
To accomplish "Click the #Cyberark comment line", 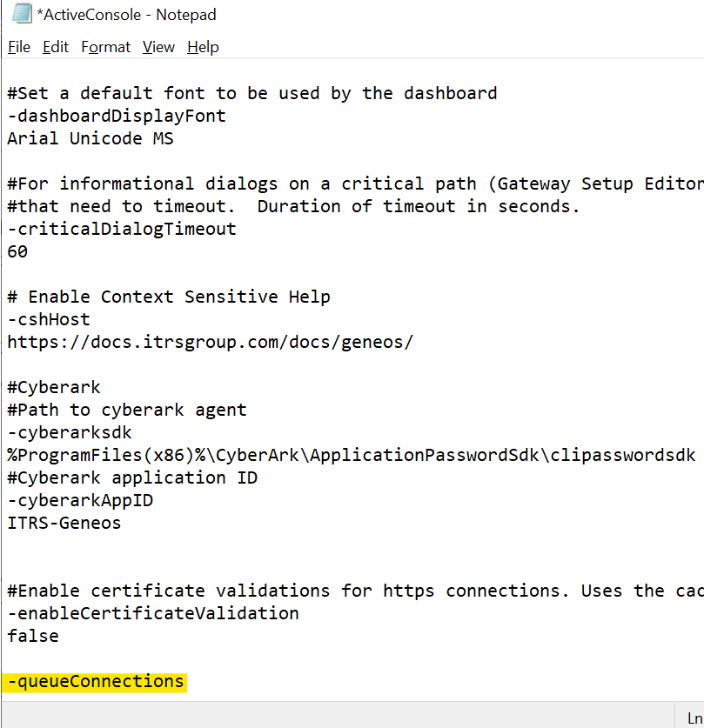I will (x=54, y=387).
